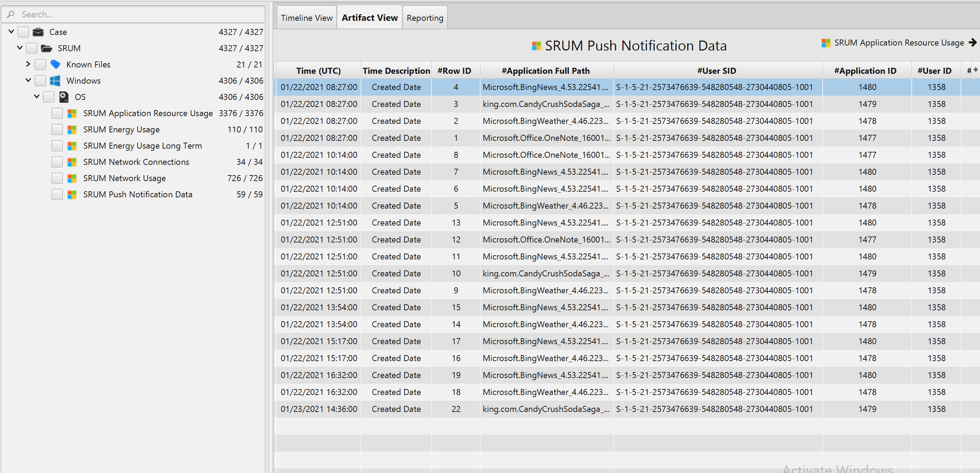Click the SRUM folder icon

46,48
